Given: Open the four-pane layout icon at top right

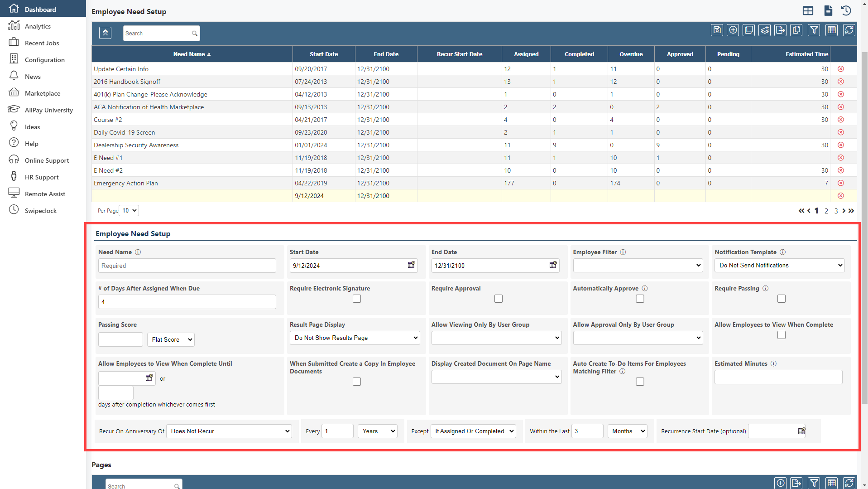Looking at the screenshot, I should click(808, 10).
